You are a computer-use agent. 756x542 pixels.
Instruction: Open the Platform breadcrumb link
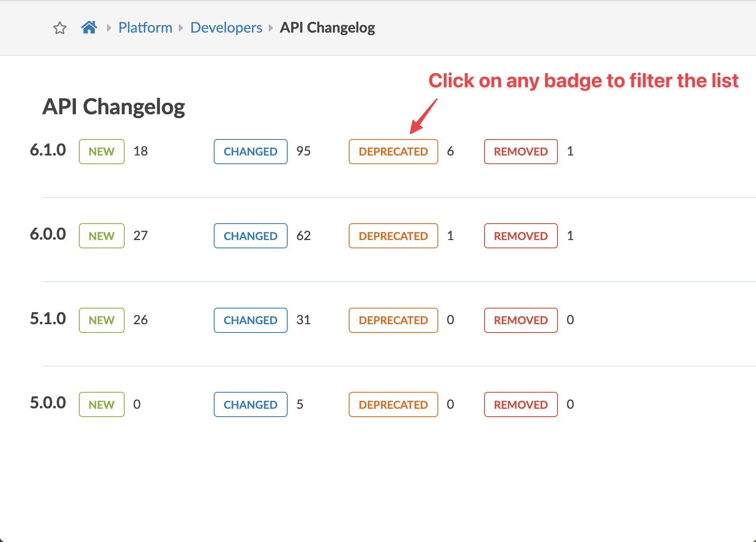point(145,28)
